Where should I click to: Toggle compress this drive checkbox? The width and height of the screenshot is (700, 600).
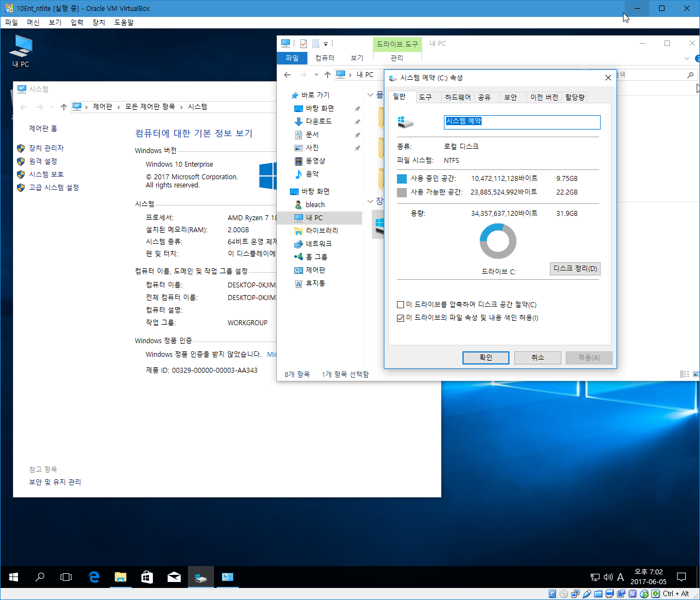[400, 305]
